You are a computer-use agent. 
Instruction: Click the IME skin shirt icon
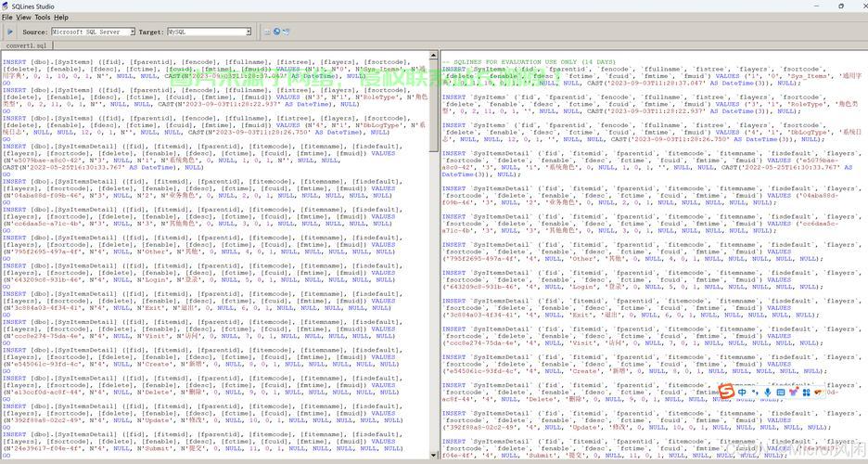pos(793,392)
